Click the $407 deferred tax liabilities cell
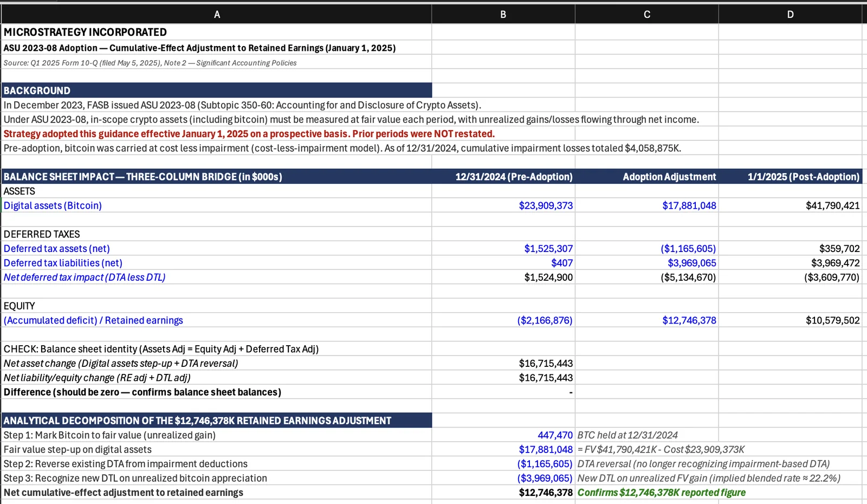Viewport: 867px width, 504px height. point(503,263)
